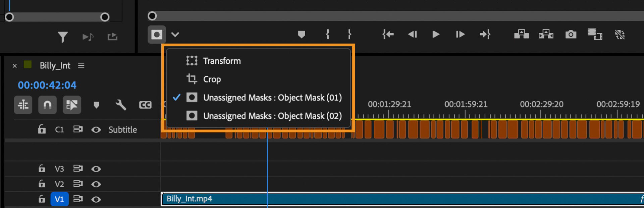Click the Object Mask tool button
This screenshot has width=644, height=208.
pos(157,34)
